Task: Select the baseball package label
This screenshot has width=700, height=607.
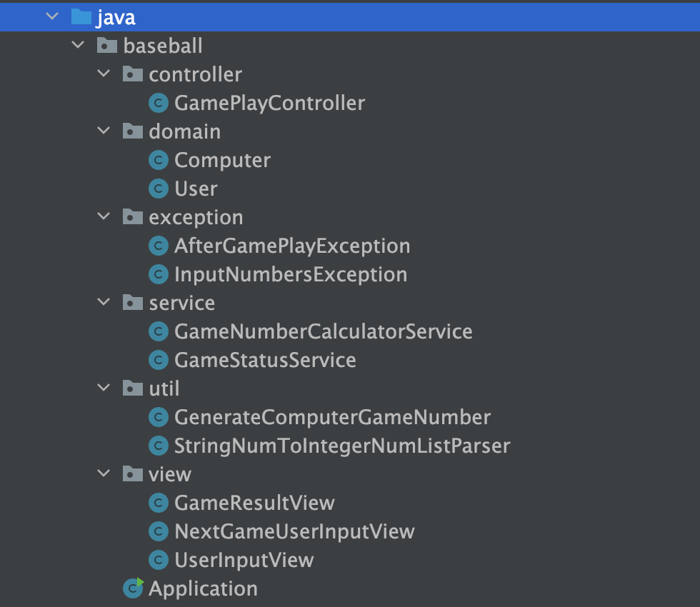Action: (x=163, y=46)
